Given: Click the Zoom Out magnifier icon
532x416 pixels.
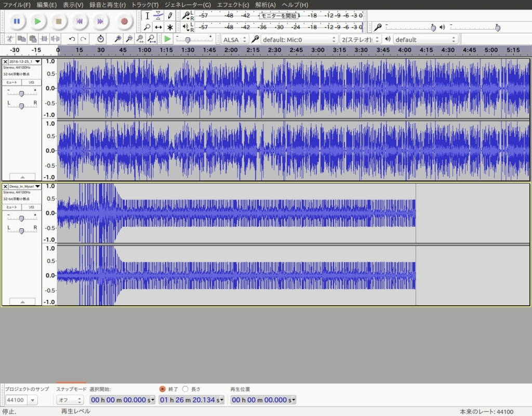Looking at the screenshot, I should tap(129, 39).
